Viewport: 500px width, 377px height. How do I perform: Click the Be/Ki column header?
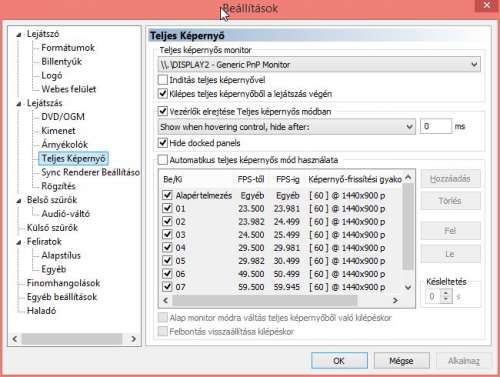click(x=173, y=179)
